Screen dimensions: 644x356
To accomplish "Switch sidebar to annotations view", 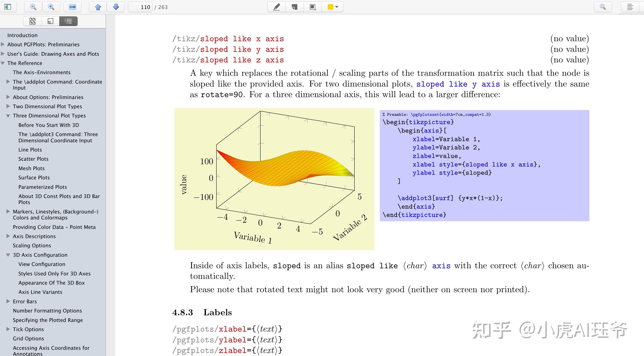I will (x=50, y=21).
